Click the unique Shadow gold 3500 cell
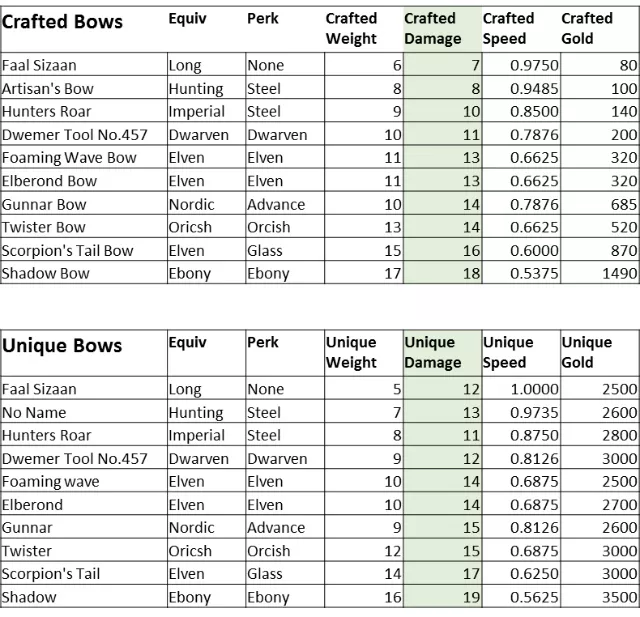Viewport: 640px width, 617px height. (x=600, y=597)
